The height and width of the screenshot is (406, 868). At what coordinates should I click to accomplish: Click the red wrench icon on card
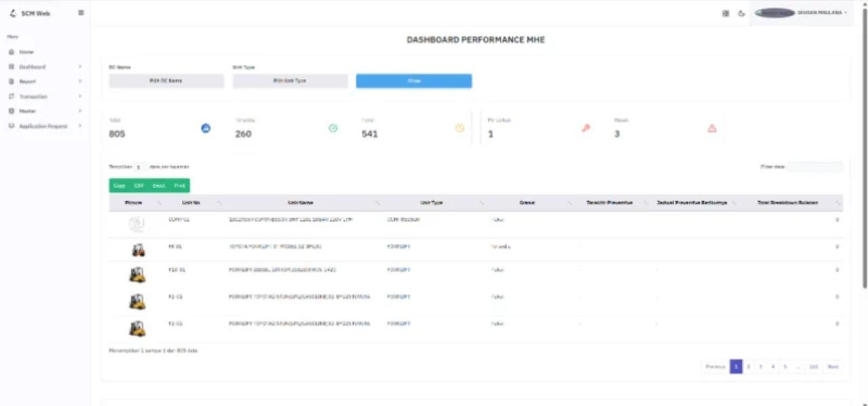click(586, 128)
